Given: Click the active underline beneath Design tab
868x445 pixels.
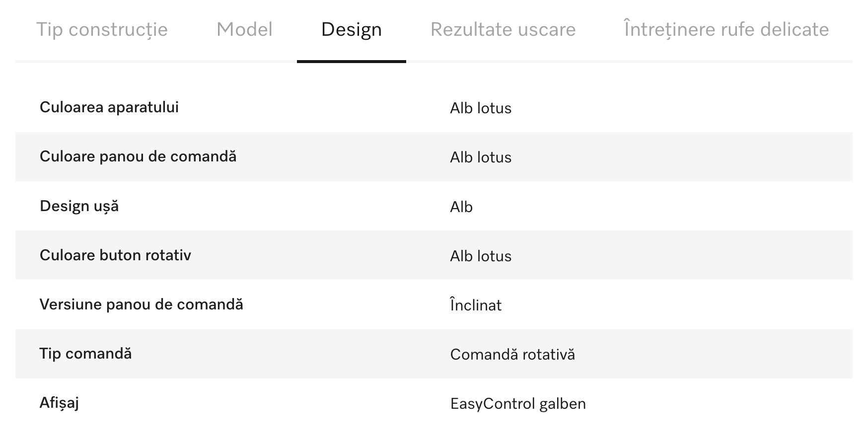Looking at the screenshot, I should tap(352, 62).
